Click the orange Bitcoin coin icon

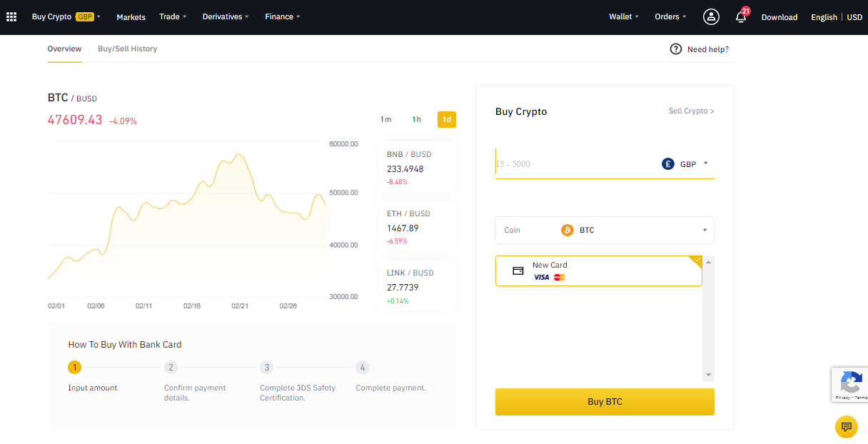[x=567, y=231]
